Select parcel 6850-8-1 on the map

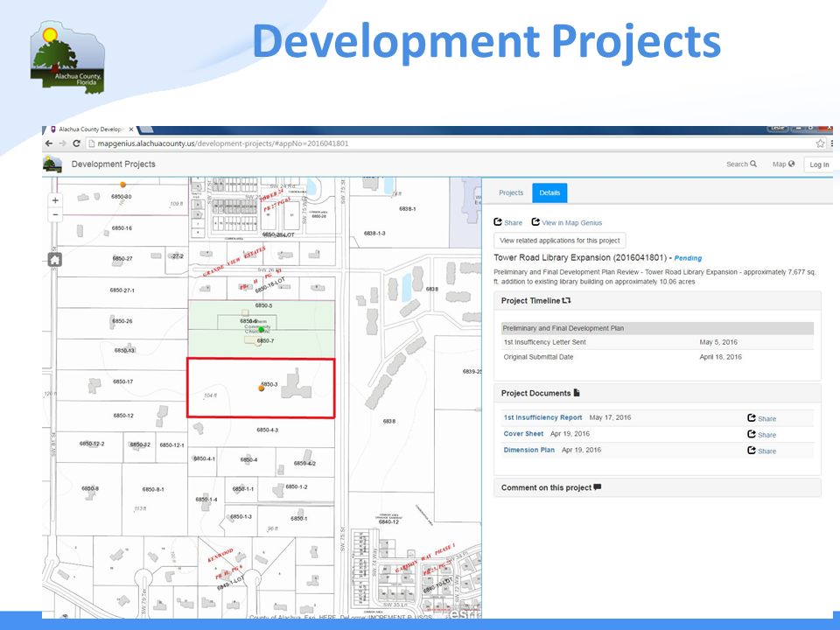coord(153,489)
